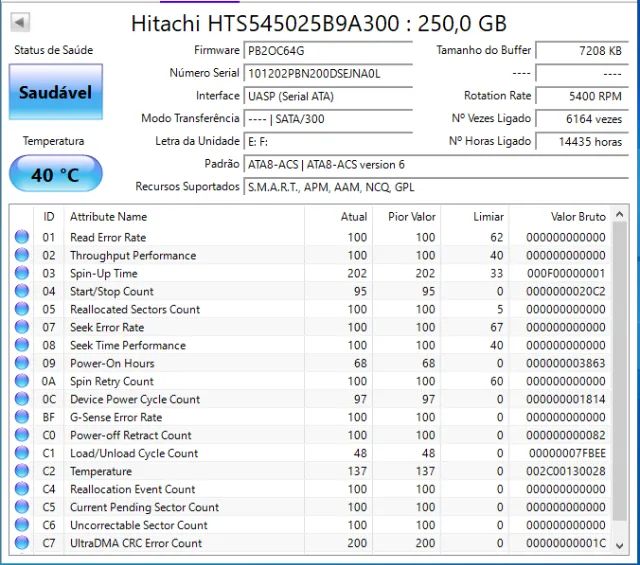Screen dimensions: 640x565
Task: Click the status orb for Spin Retry Count
Action: click(22, 380)
